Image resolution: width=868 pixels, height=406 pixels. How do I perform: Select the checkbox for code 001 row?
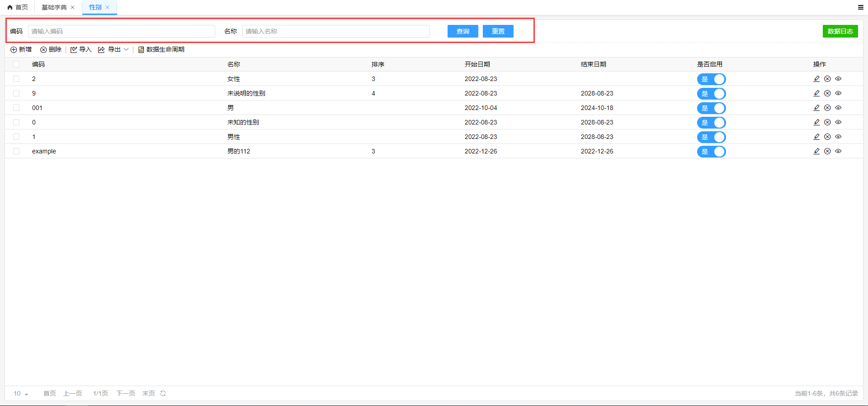(x=16, y=108)
